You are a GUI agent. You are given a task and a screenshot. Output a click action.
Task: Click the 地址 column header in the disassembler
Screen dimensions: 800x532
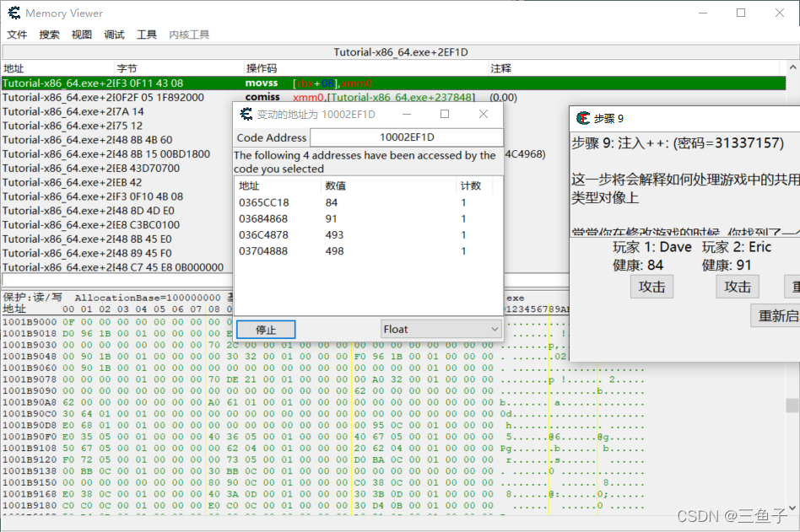point(57,68)
